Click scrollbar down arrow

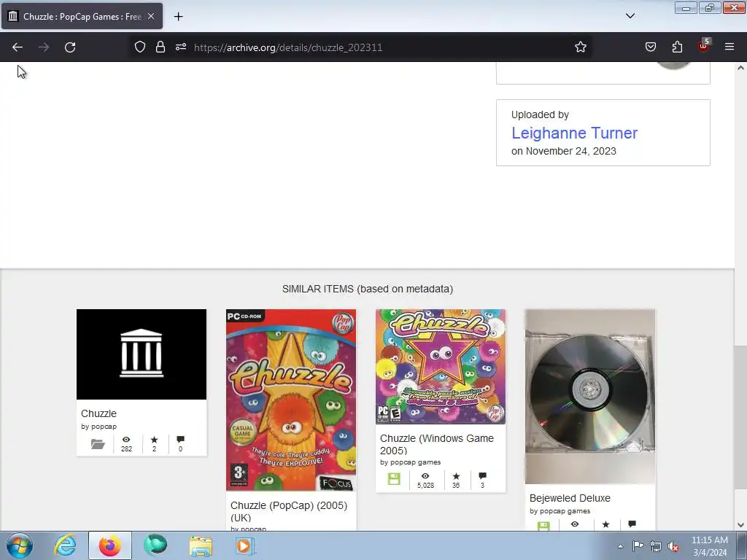coord(740,525)
